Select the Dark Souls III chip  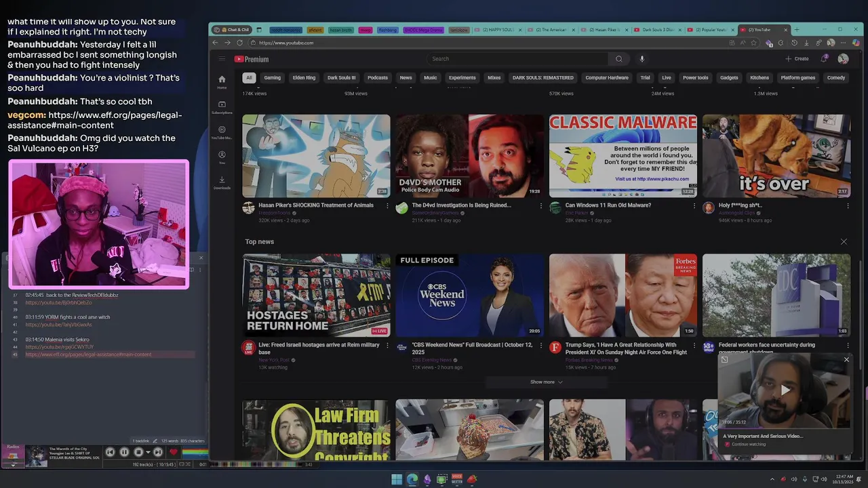point(341,78)
